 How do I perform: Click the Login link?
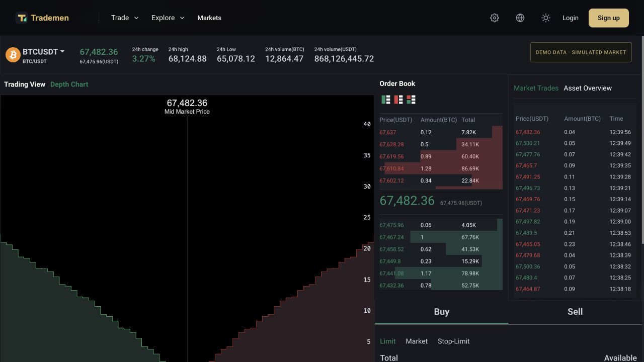click(x=570, y=18)
